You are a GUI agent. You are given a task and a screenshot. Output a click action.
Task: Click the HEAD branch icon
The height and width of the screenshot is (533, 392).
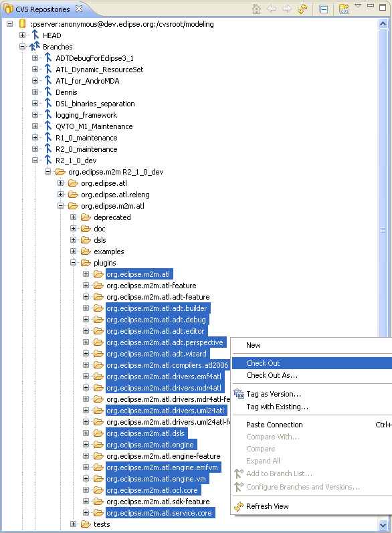[x=35, y=35]
